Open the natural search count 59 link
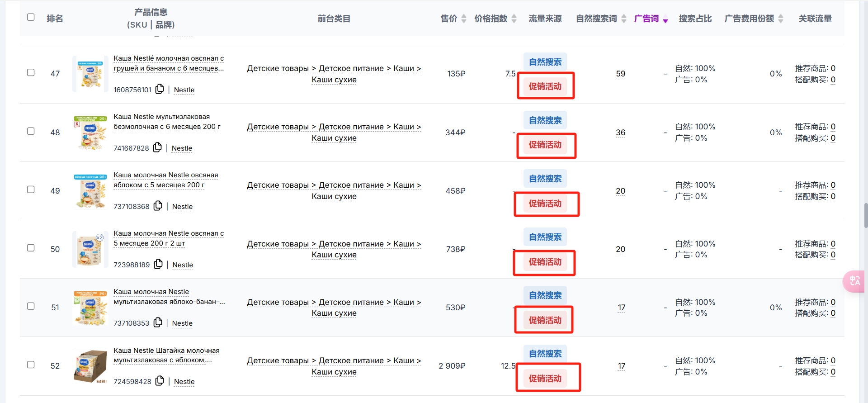Image resolution: width=868 pixels, height=403 pixels. pos(621,74)
